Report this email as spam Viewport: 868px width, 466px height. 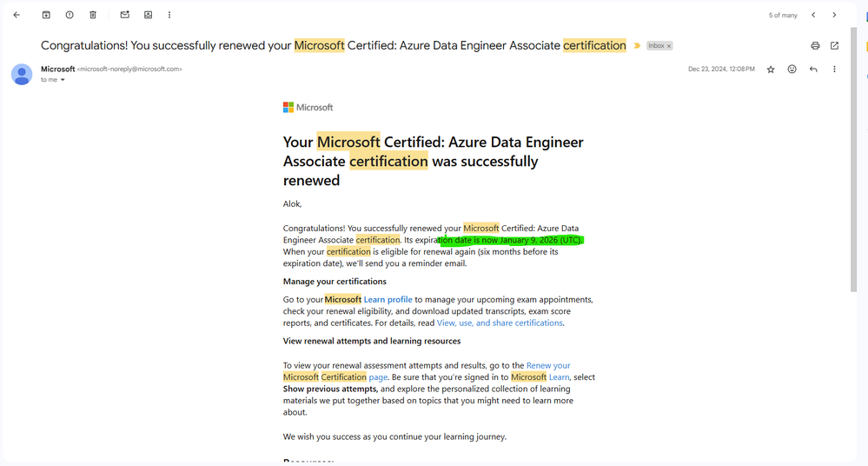70,15
